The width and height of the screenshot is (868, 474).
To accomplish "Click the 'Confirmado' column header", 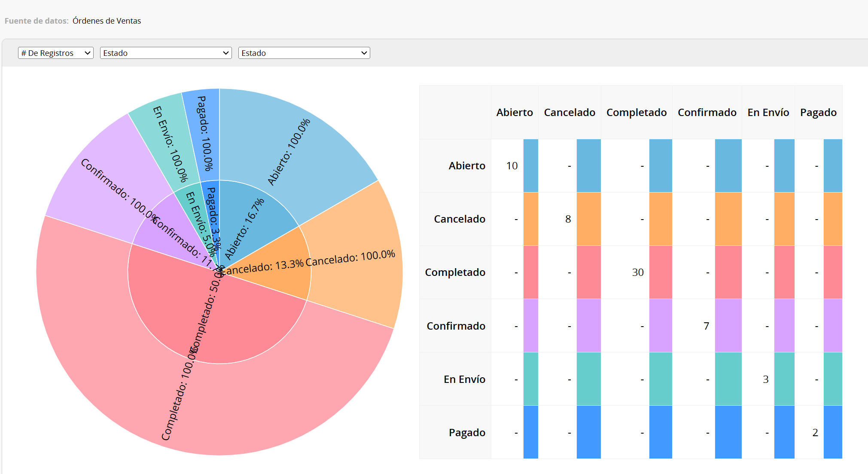I will coord(707,113).
